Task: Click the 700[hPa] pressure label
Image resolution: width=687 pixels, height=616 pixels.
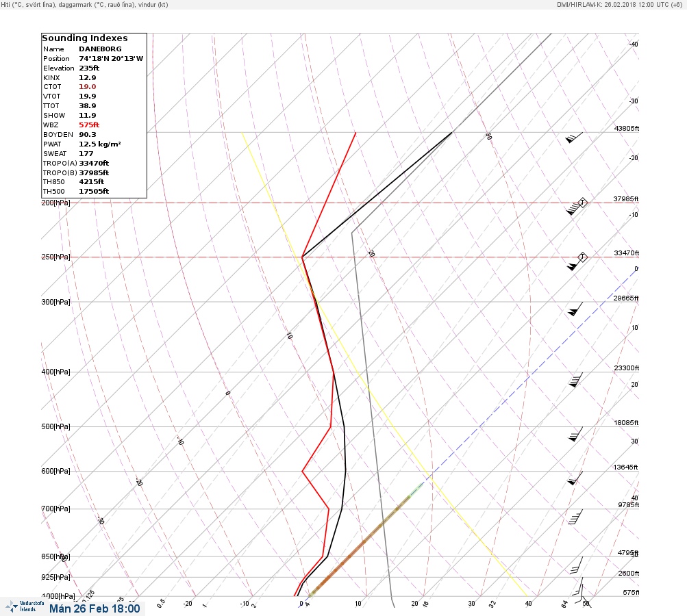Action: click(55, 509)
